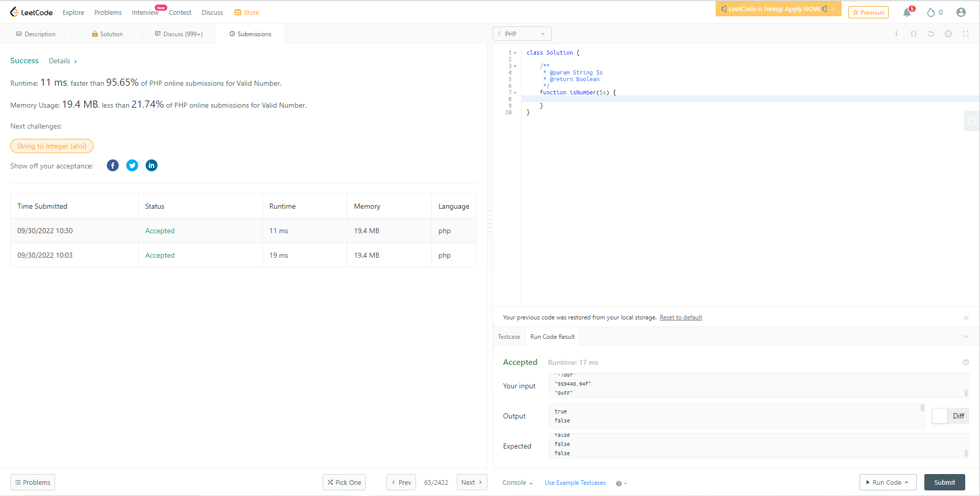
Task: Click the notes icon at editor edge
Action: pos(972,121)
